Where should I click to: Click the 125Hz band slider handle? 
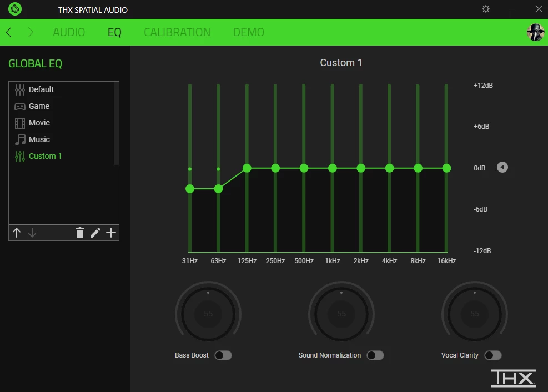247,168
